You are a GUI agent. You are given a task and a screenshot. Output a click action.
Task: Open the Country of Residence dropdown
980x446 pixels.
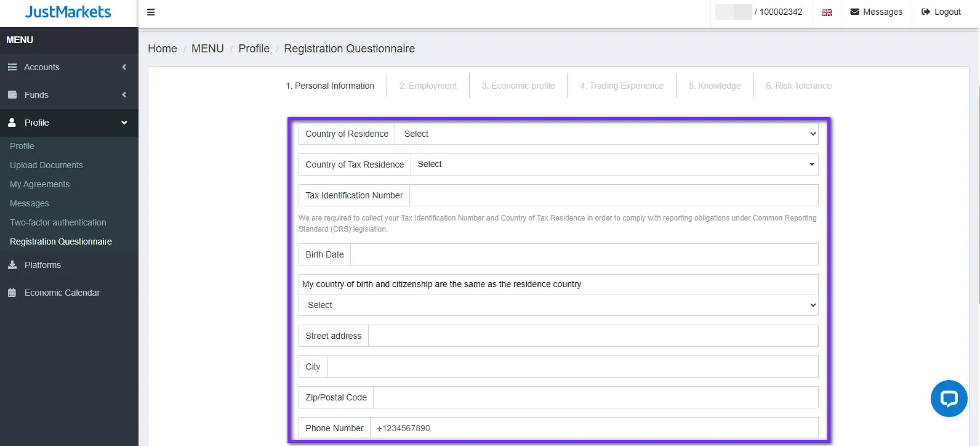[607, 134]
